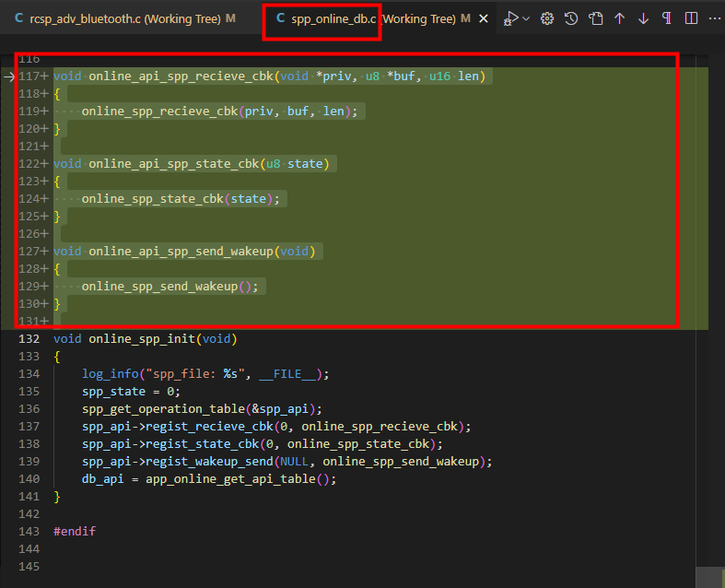Image resolution: width=725 pixels, height=588 pixels.
Task: Switch to rcsp_adv_bluetooth.c Working Tree tab
Action: click(125, 18)
